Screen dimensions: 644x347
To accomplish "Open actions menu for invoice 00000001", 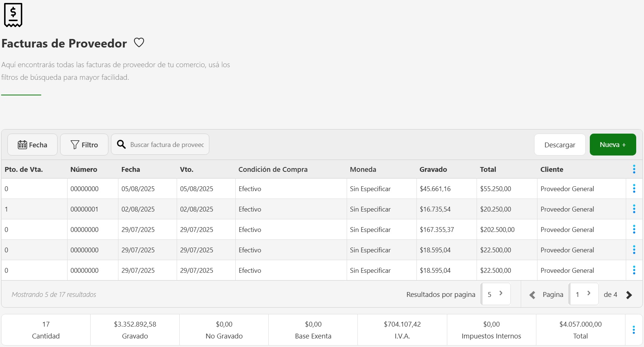I will [x=634, y=209].
